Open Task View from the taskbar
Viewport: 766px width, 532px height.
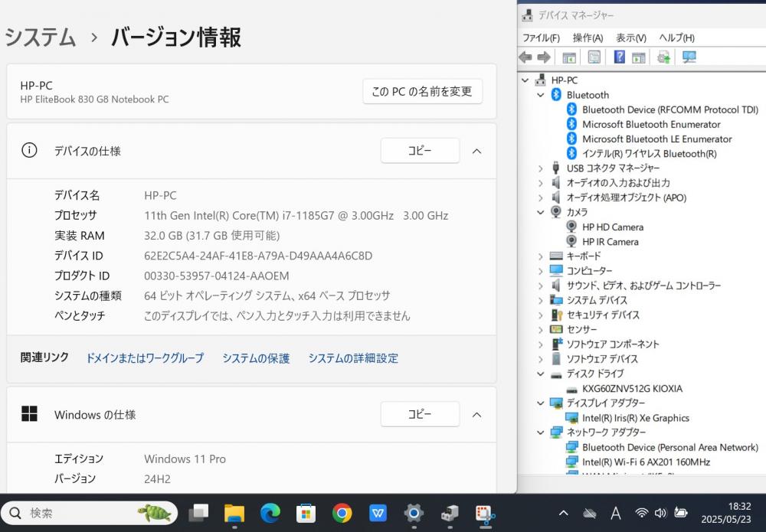198,514
